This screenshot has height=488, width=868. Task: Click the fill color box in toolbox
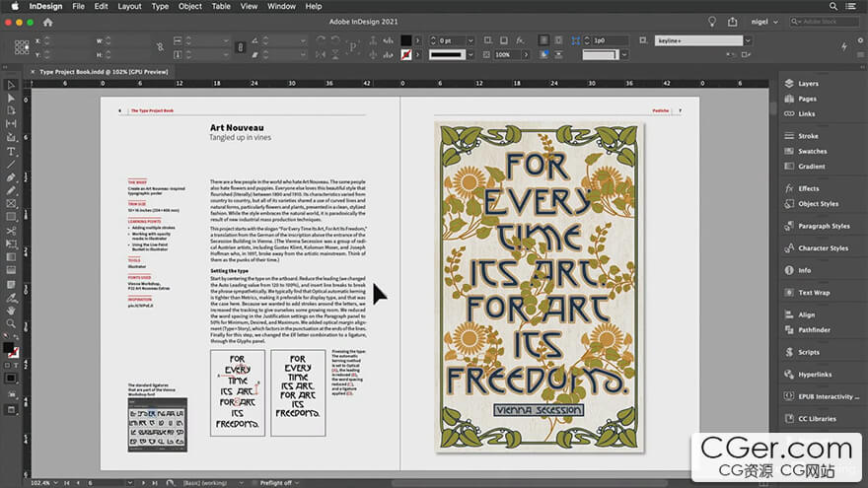point(8,347)
